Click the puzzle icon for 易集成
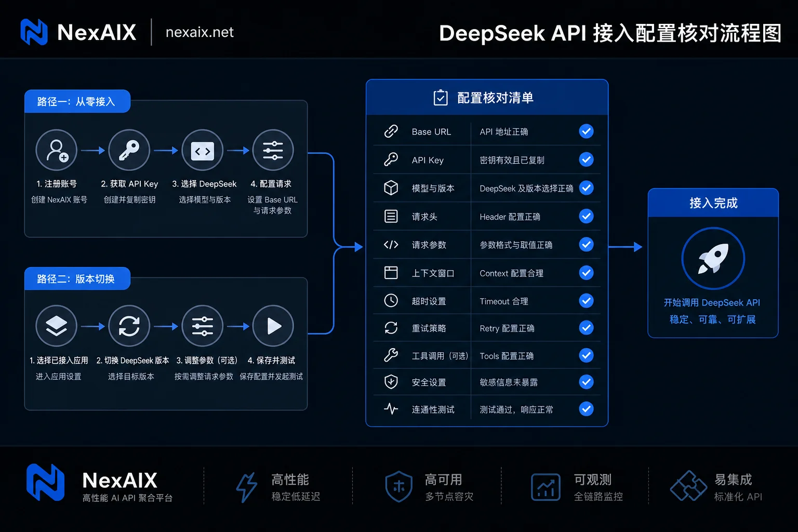Viewport: 798px width, 532px height. pyautogui.click(x=688, y=486)
